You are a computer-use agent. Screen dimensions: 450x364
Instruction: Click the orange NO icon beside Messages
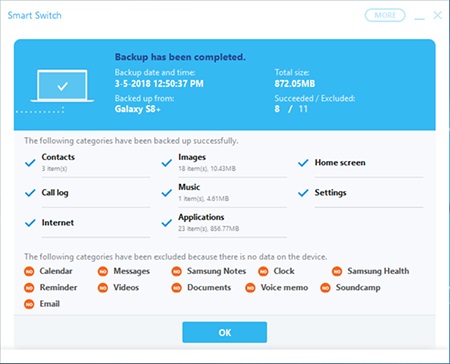(103, 271)
